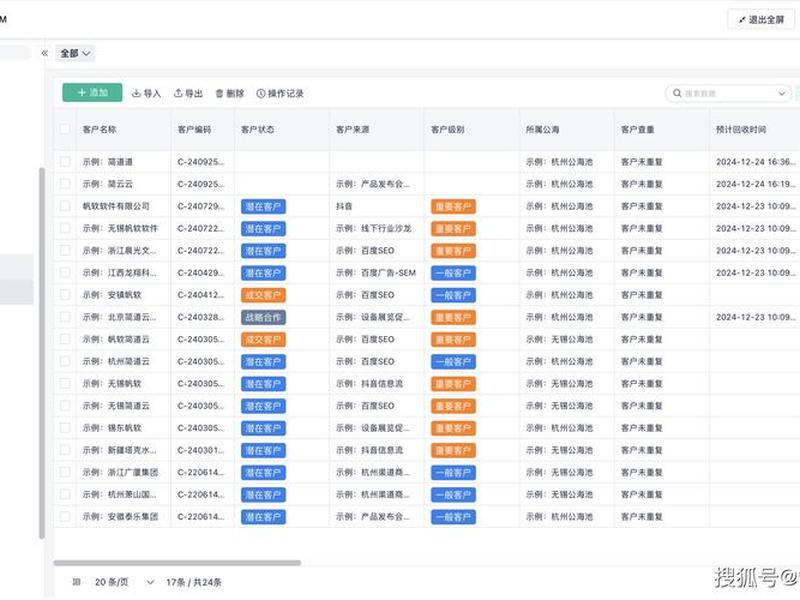Screen dimensions: 800x600
Task: Click the sidebar vertical scrollbar
Action: pyautogui.click(x=42, y=353)
